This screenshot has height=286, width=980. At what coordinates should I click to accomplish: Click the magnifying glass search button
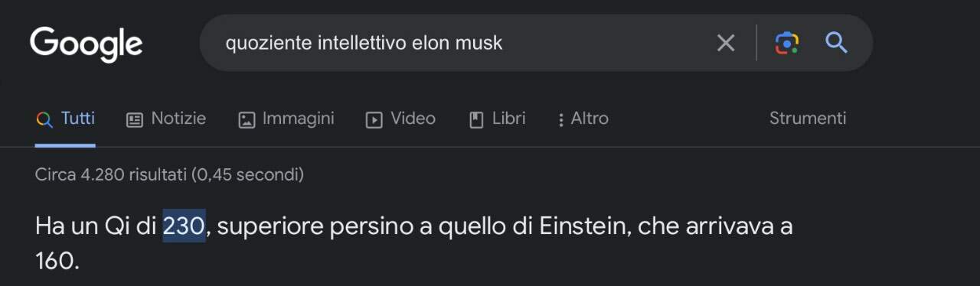[x=836, y=43]
